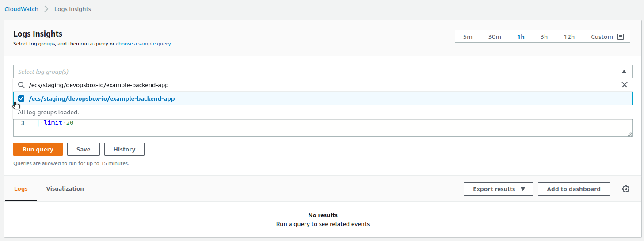Screen dimensions: 644x241
Task: Open the choose a sample query link
Action: pos(143,44)
